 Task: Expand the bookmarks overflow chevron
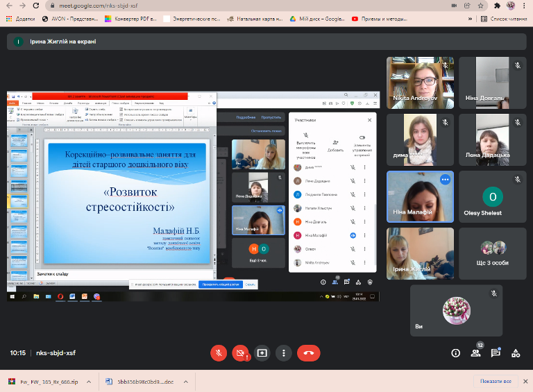[470, 19]
